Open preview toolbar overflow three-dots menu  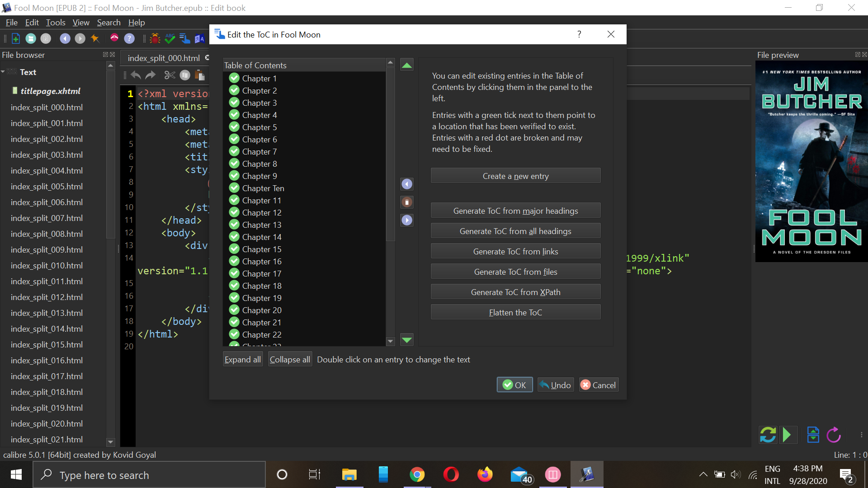tap(861, 435)
